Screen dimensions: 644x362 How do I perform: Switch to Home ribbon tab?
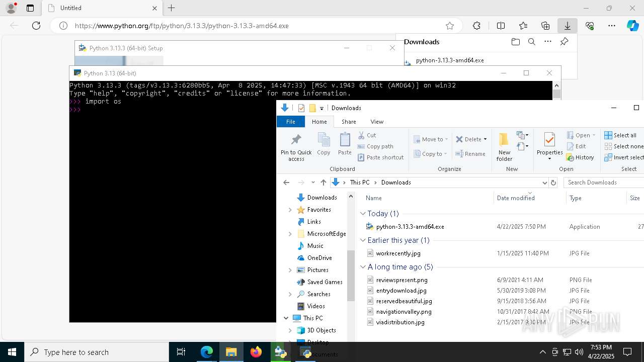[319, 122]
